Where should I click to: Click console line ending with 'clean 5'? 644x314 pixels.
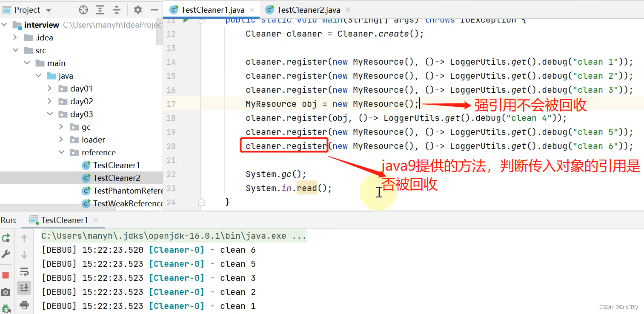point(149,264)
